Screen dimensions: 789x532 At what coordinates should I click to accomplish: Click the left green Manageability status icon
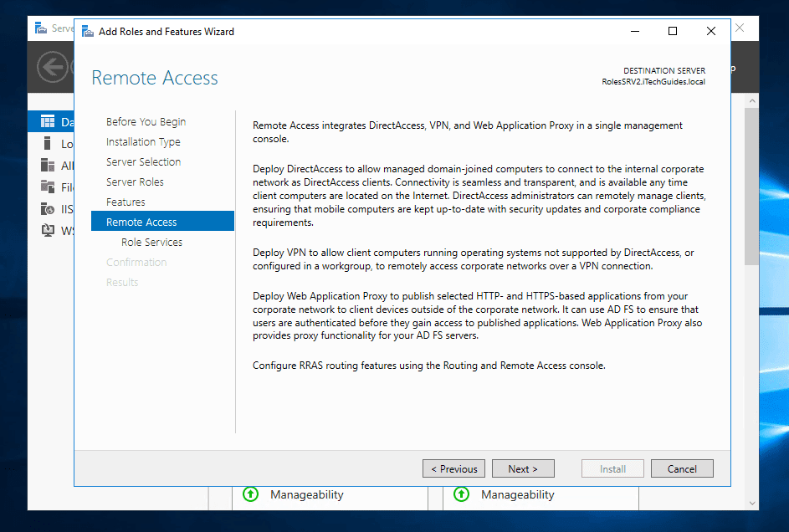pos(250,494)
